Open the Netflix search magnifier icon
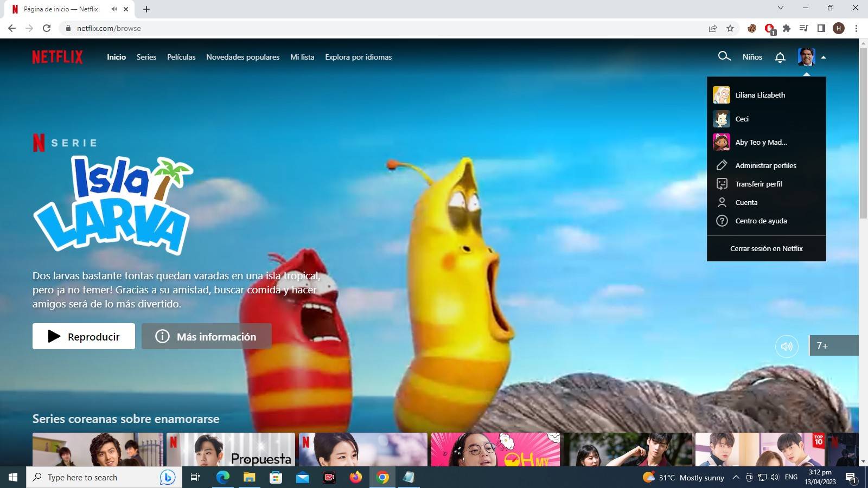 click(724, 56)
